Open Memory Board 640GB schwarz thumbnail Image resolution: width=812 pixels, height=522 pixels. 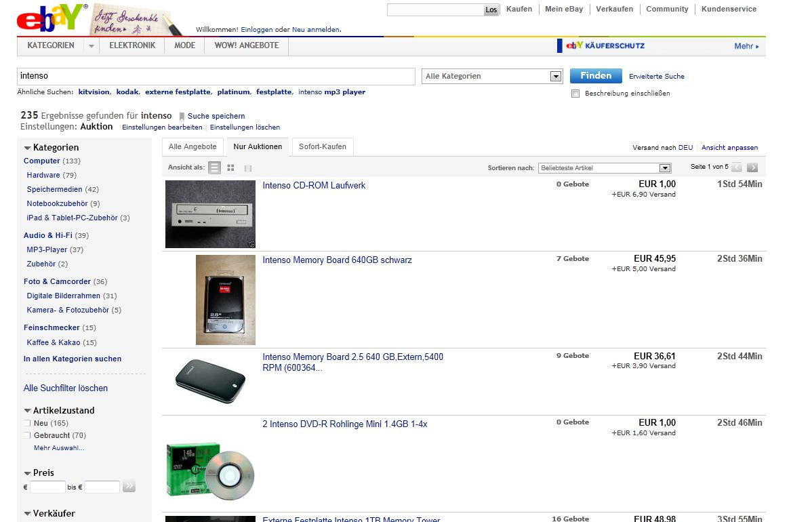tap(226, 300)
